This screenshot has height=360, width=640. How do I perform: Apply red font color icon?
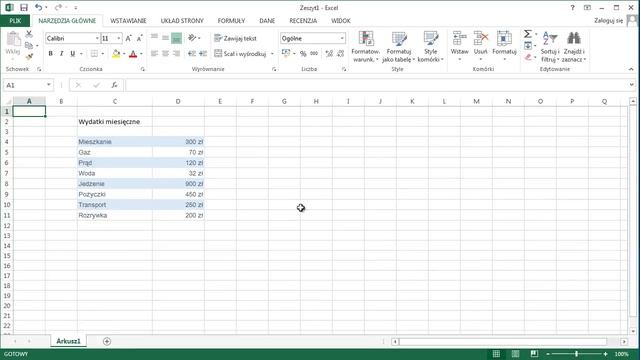click(x=133, y=53)
